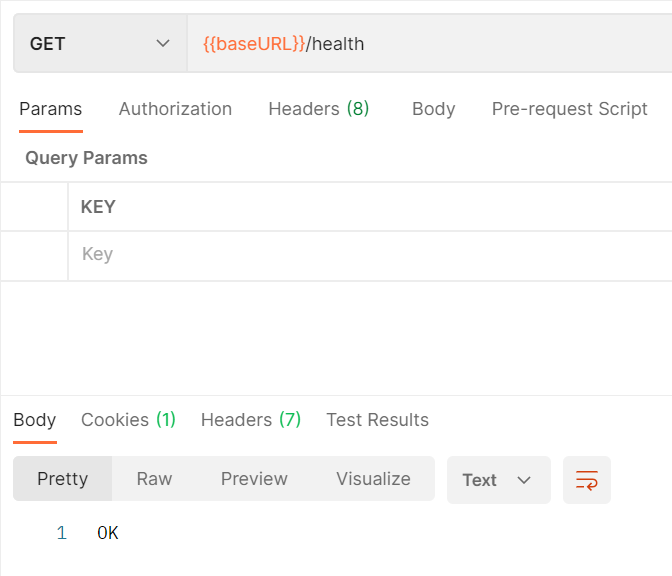Switch to Raw response view

pyautogui.click(x=154, y=479)
